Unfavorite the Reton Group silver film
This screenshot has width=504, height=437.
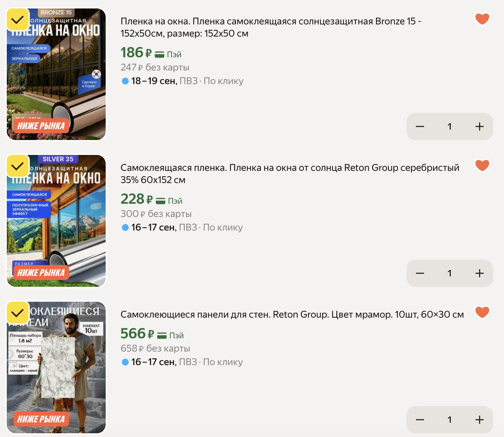click(482, 165)
